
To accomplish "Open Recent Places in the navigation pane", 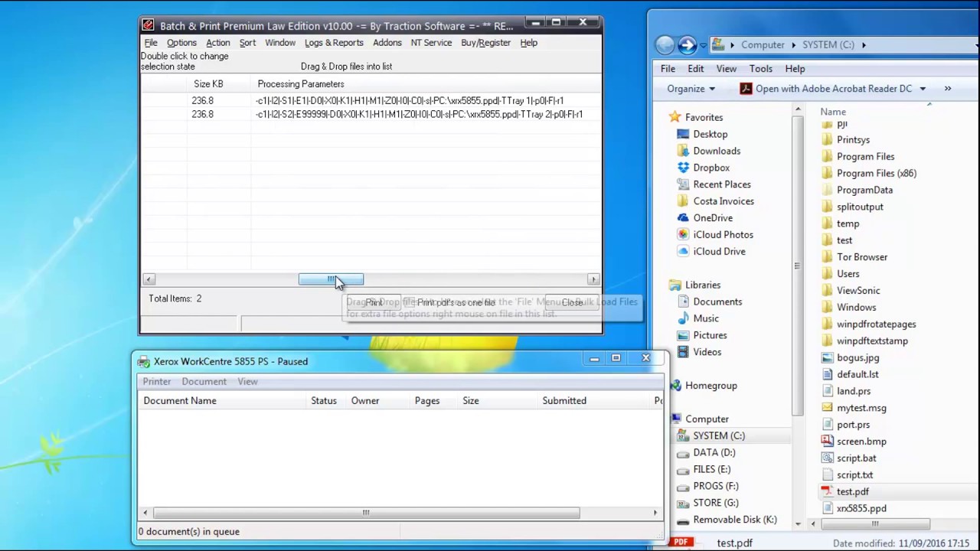I will (x=722, y=185).
